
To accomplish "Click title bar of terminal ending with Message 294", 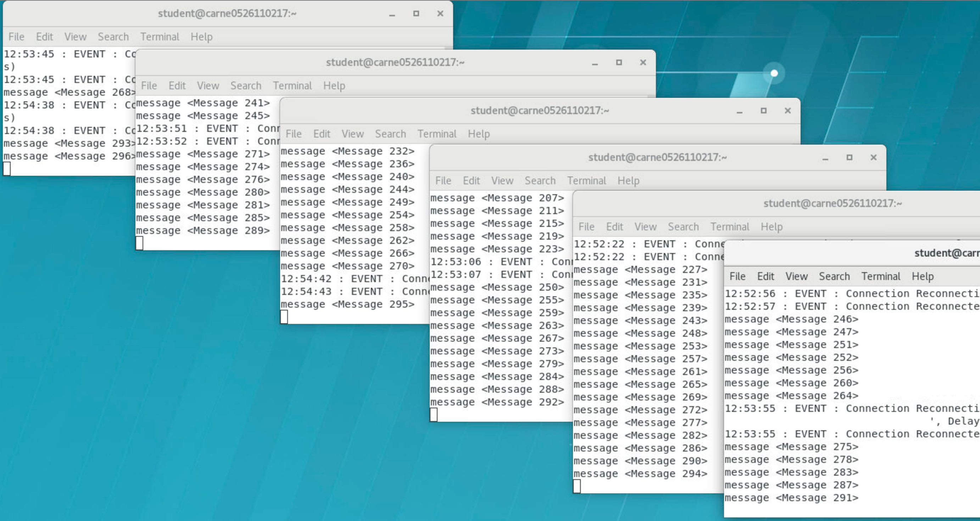I will 776,204.
